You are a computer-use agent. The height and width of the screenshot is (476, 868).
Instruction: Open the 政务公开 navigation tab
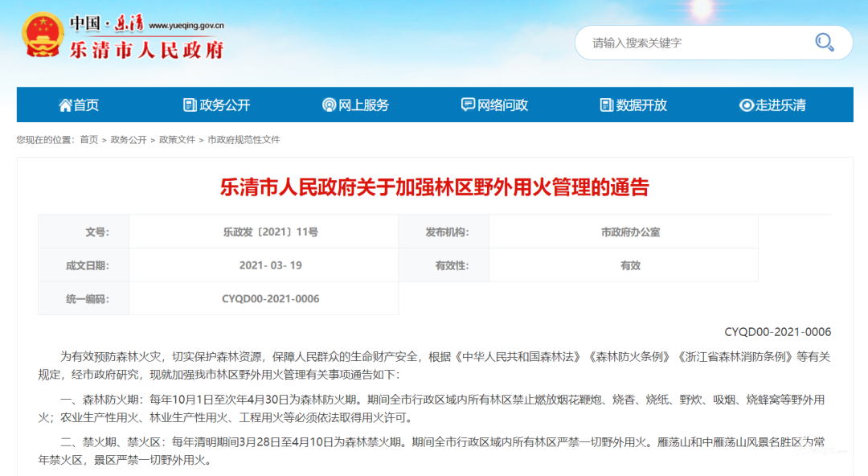(217, 105)
